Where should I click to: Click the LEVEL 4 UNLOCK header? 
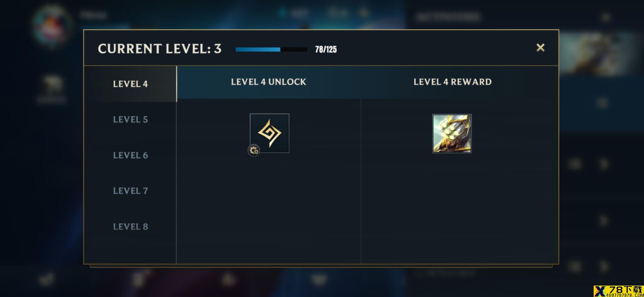pos(268,82)
